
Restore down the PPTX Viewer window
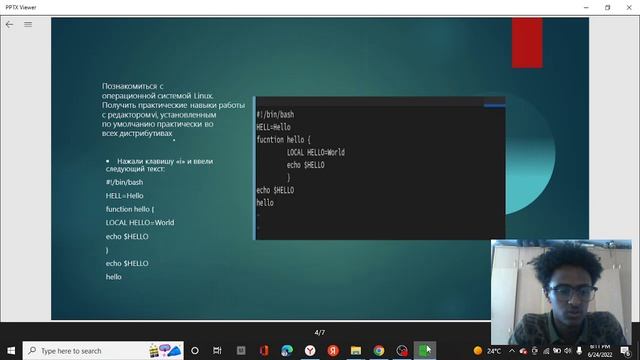pos(607,7)
